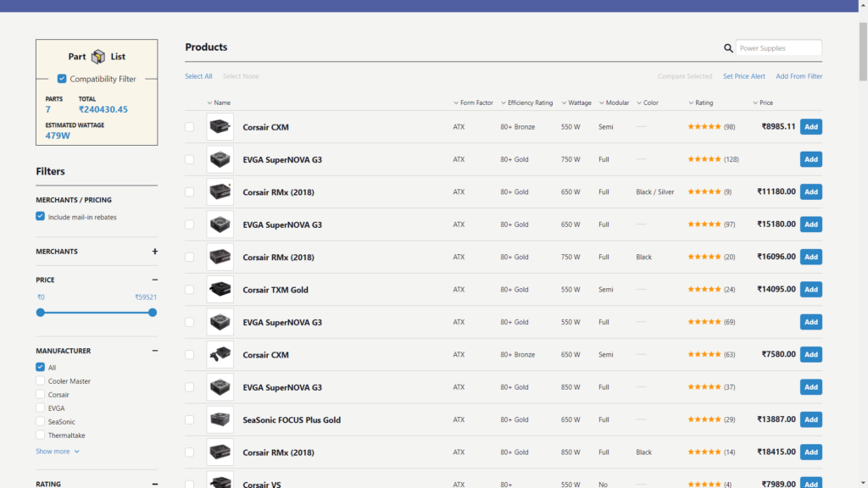Show more manufacturers
Screen dimensions: 868x488
pos(58,452)
